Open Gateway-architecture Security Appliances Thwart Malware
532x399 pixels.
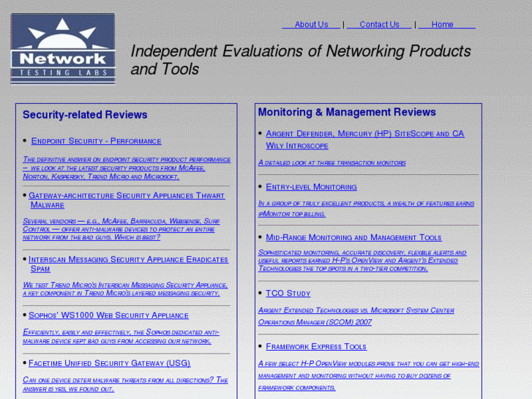(127, 200)
